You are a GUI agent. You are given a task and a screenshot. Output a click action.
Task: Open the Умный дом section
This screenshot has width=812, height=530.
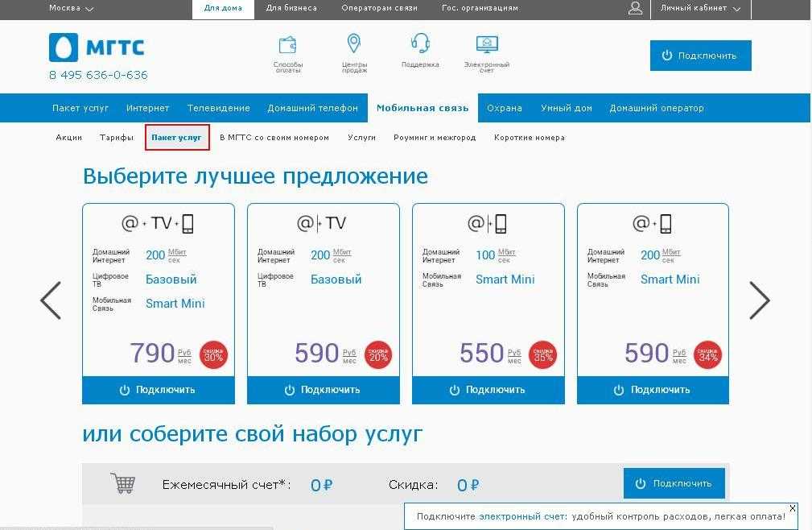tap(567, 108)
